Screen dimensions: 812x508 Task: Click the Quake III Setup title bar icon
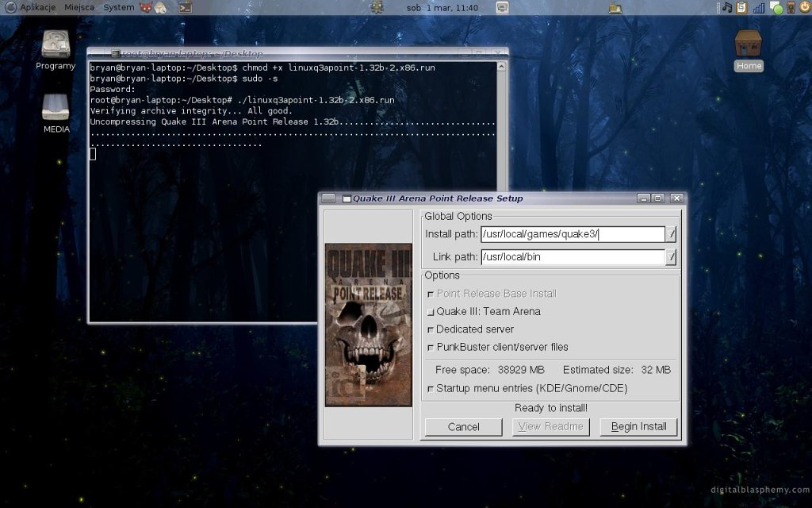[347, 198]
